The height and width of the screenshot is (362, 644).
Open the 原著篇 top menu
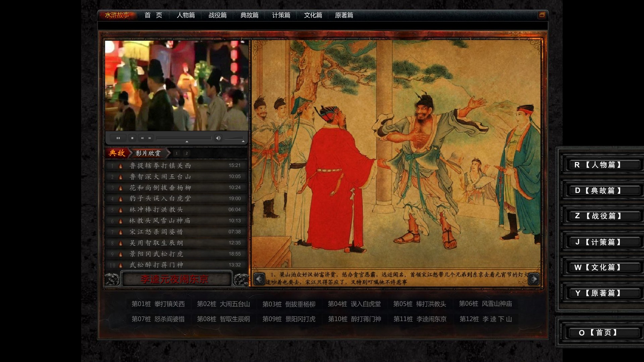[x=344, y=15]
